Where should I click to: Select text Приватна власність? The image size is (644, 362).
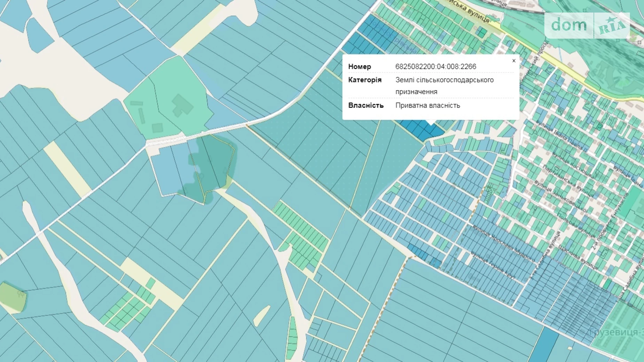[x=427, y=105]
